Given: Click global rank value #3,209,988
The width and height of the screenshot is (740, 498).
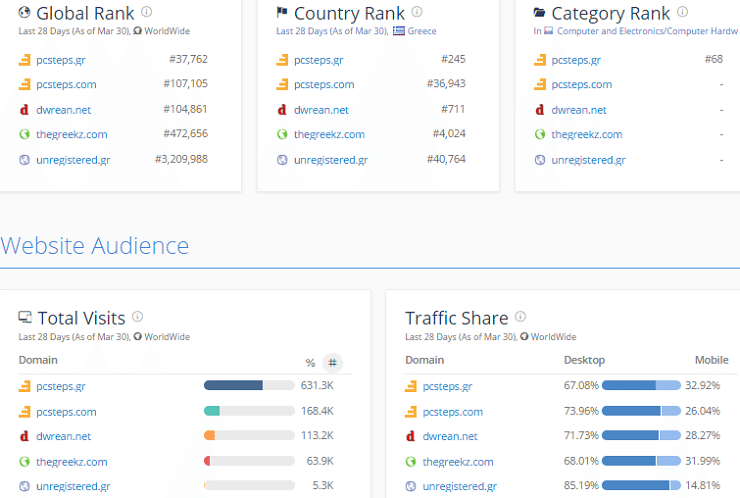Looking at the screenshot, I should [x=181, y=159].
